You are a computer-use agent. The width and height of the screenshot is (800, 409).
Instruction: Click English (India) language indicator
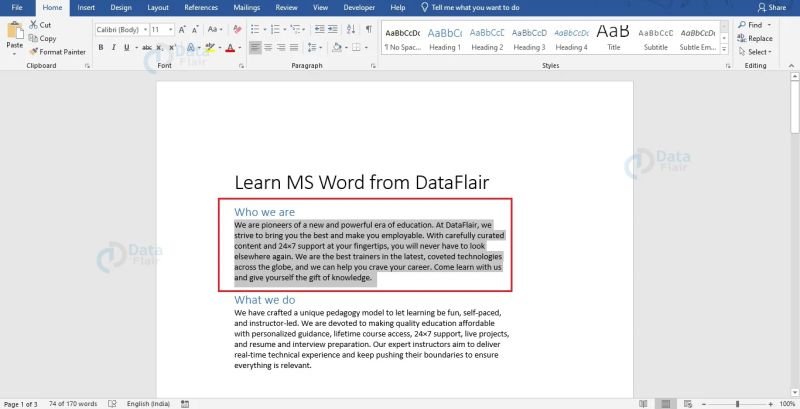pyautogui.click(x=148, y=404)
